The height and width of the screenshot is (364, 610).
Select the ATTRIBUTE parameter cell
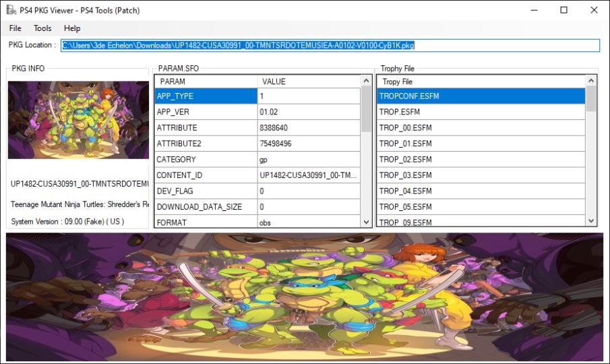tap(206, 127)
